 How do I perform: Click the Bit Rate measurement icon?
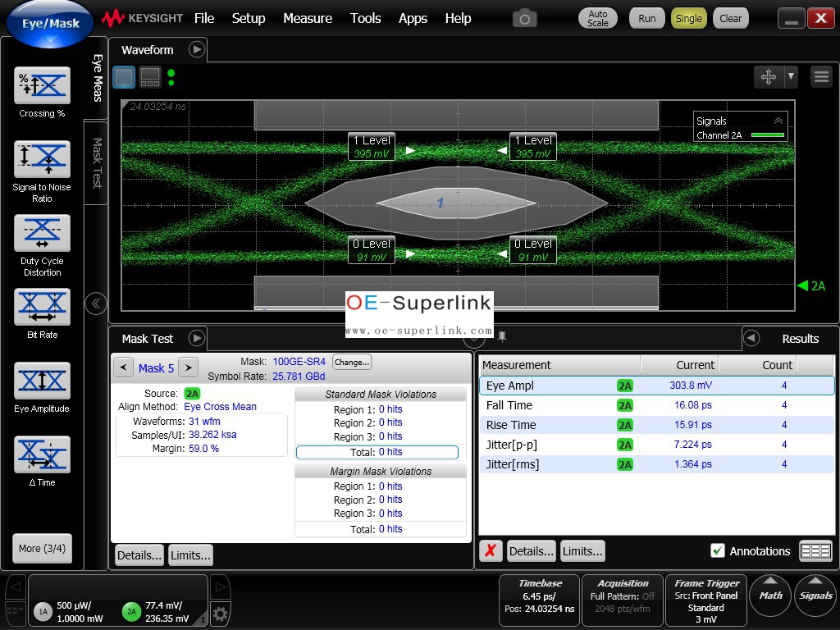pyautogui.click(x=43, y=307)
